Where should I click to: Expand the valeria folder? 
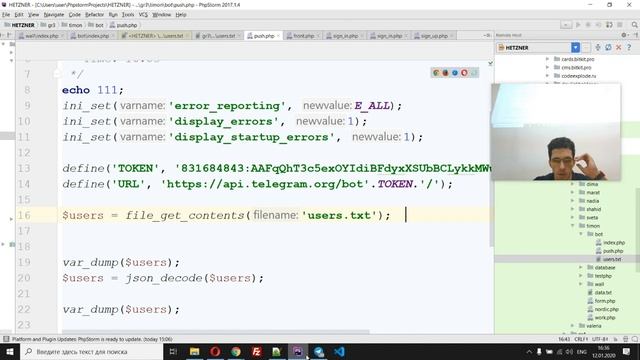tap(572, 326)
